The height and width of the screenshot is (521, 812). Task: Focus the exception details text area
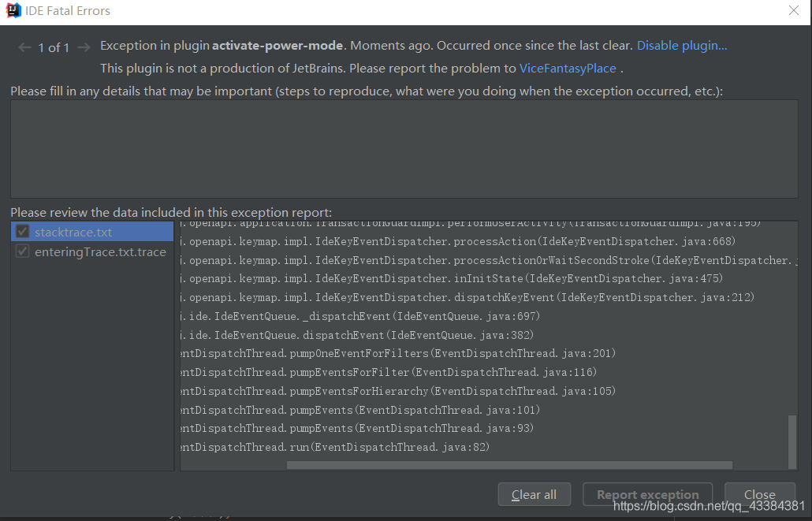pos(404,149)
